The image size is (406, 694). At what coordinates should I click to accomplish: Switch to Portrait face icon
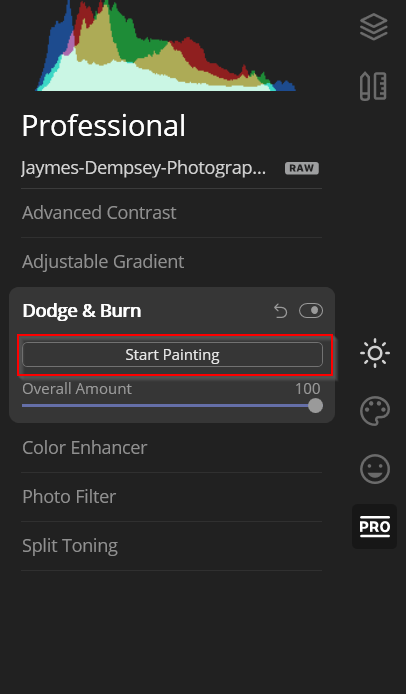click(x=375, y=469)
